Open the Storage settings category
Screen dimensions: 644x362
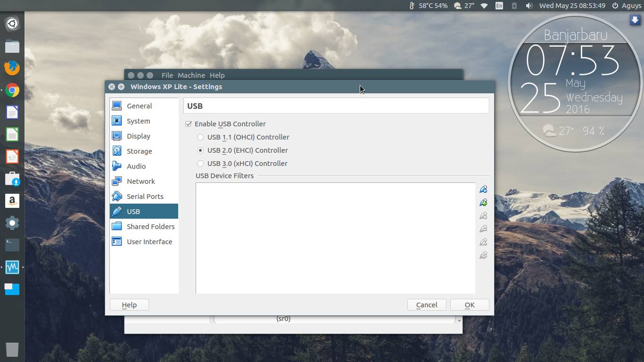tap(144, 151)
